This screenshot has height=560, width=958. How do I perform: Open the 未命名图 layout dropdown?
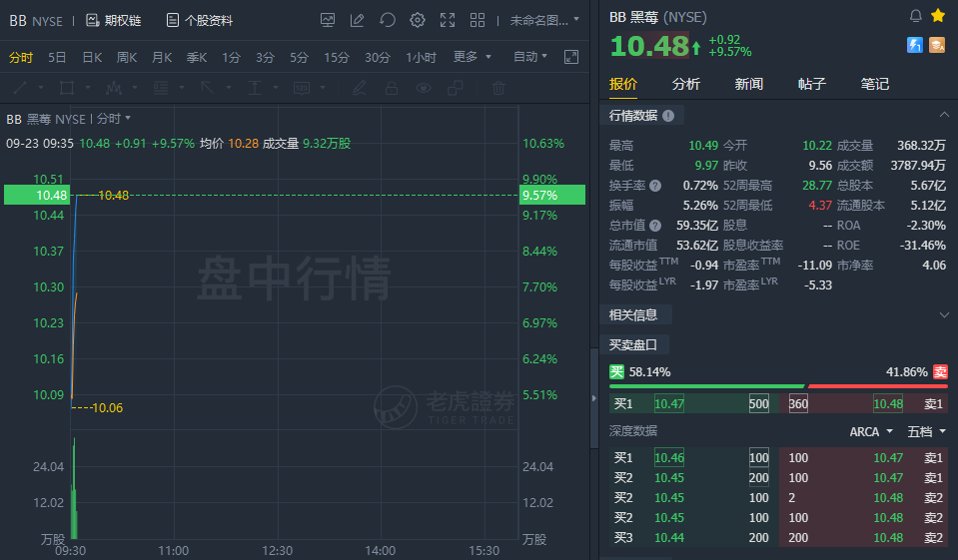(544, 20)
